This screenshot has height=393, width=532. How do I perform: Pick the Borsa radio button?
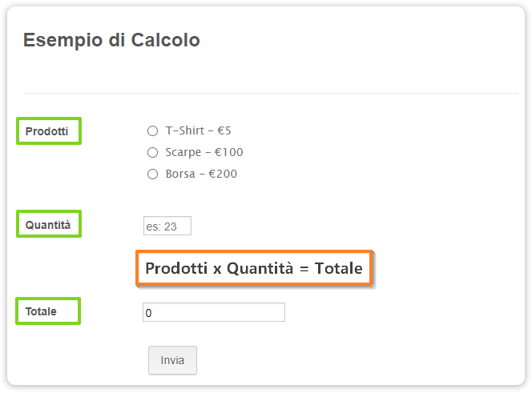point(152,174)
